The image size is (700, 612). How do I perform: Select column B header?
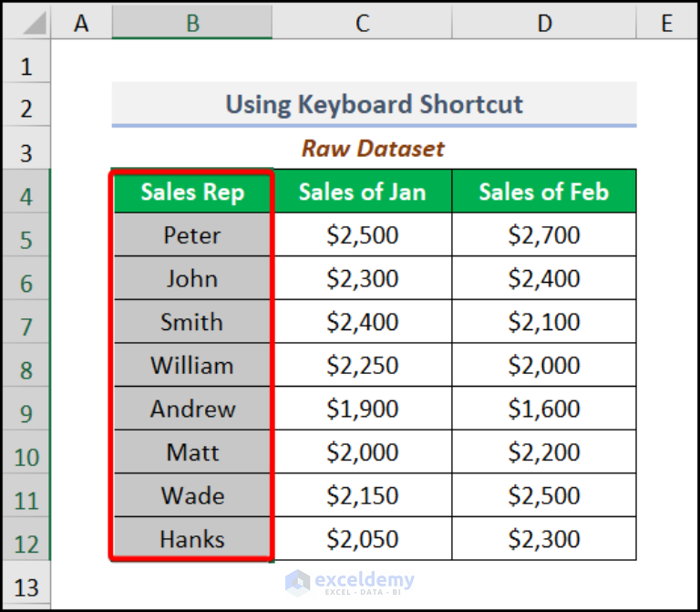coord(191,23)
